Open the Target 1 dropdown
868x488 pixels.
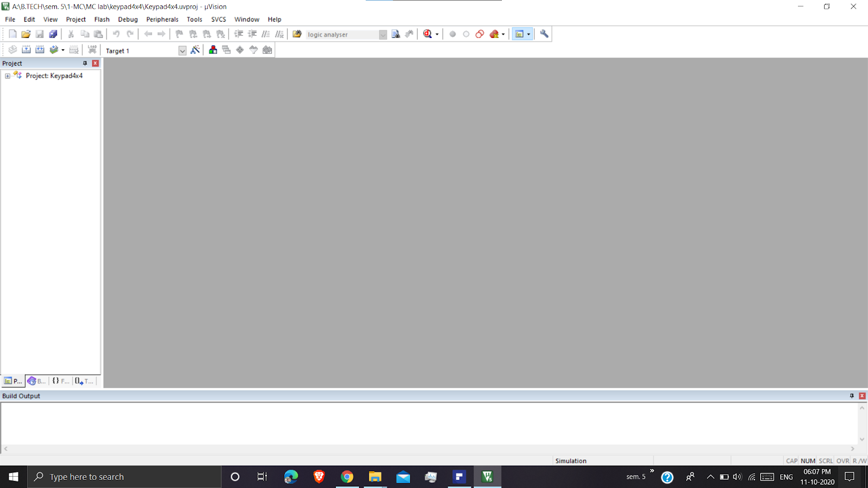click(182, 50)
